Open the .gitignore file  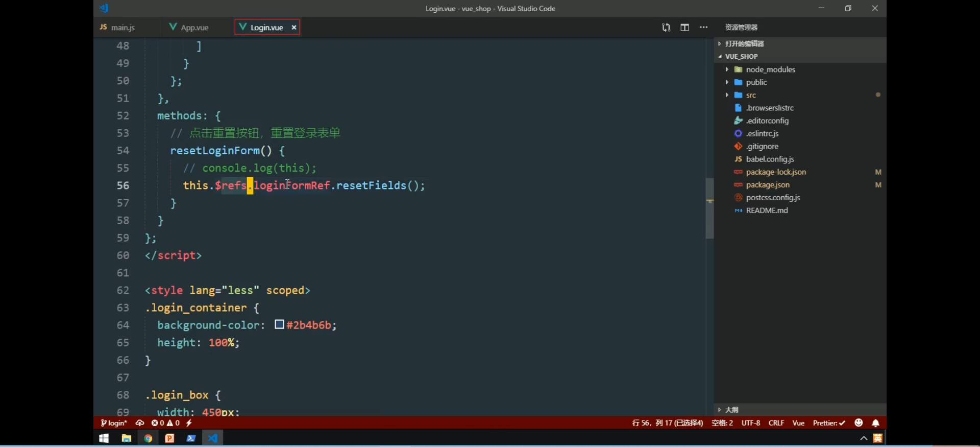(800, 146)
